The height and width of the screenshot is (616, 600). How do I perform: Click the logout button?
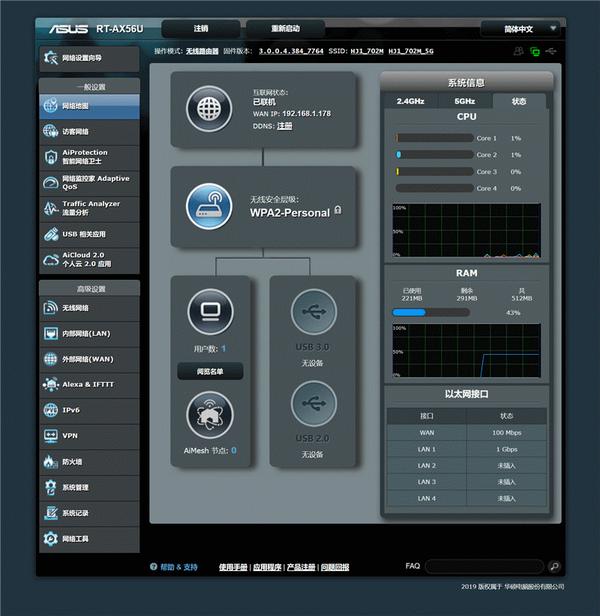(201, 29)
